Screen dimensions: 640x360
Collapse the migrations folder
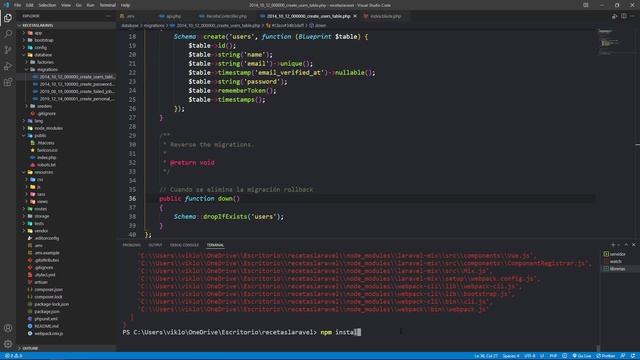(x=47, y=69)
